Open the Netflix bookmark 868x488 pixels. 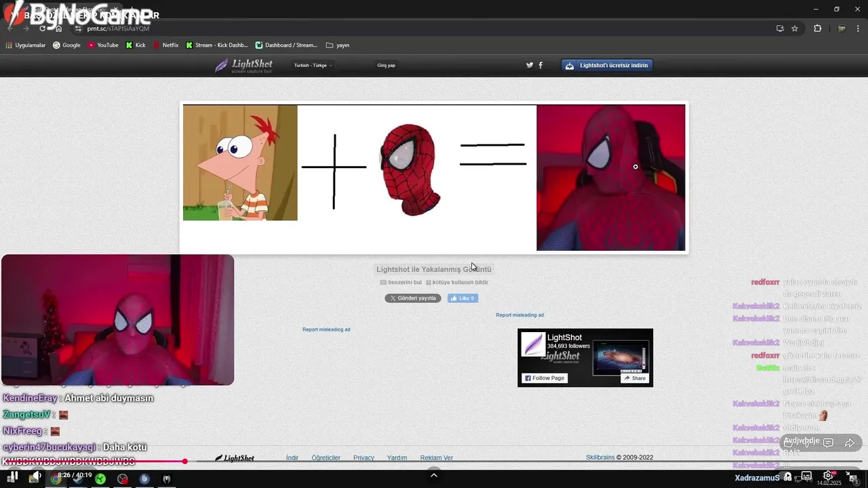[x=165, y=45]
